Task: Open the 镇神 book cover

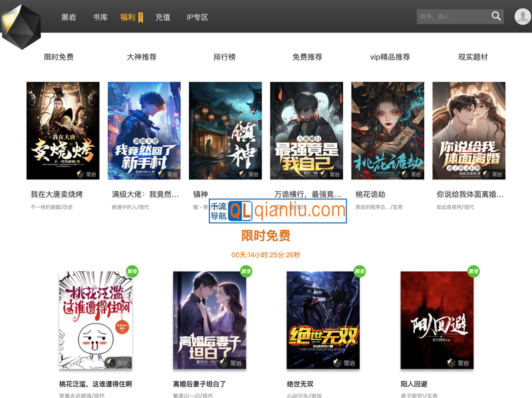Action: 225,130
